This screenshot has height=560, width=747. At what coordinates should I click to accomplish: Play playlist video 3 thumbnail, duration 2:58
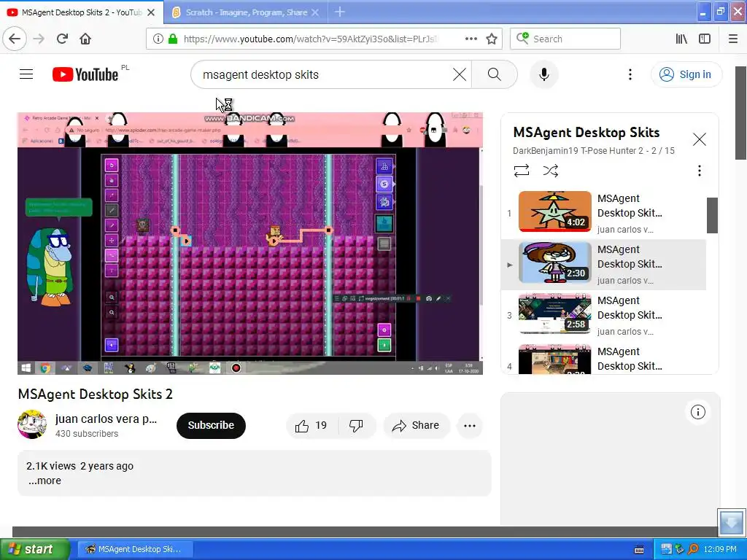(554, 314)
